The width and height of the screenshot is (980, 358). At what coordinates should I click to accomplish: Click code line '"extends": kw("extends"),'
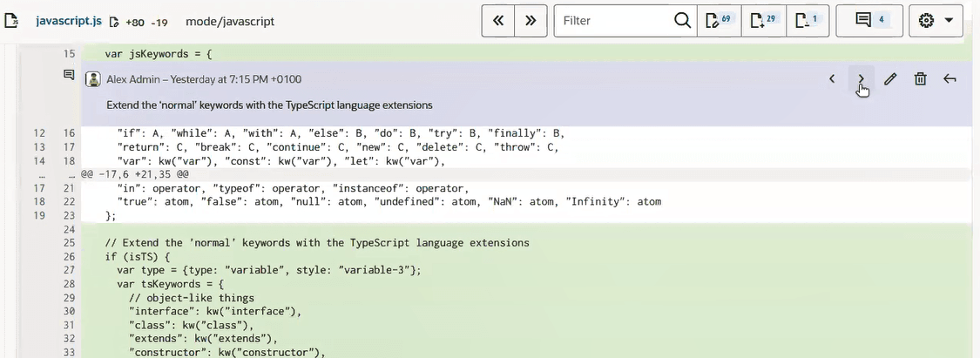(x=203, y=339)
